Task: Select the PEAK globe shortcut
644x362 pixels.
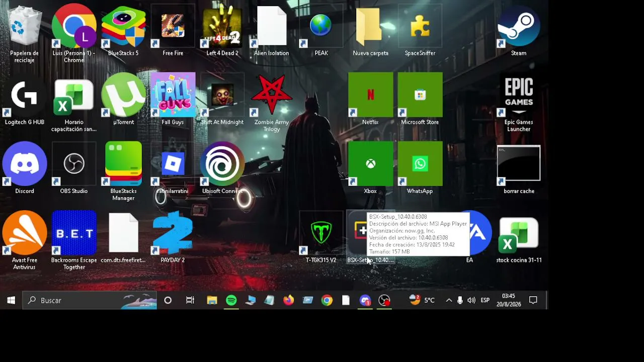Action: (321, 30)
